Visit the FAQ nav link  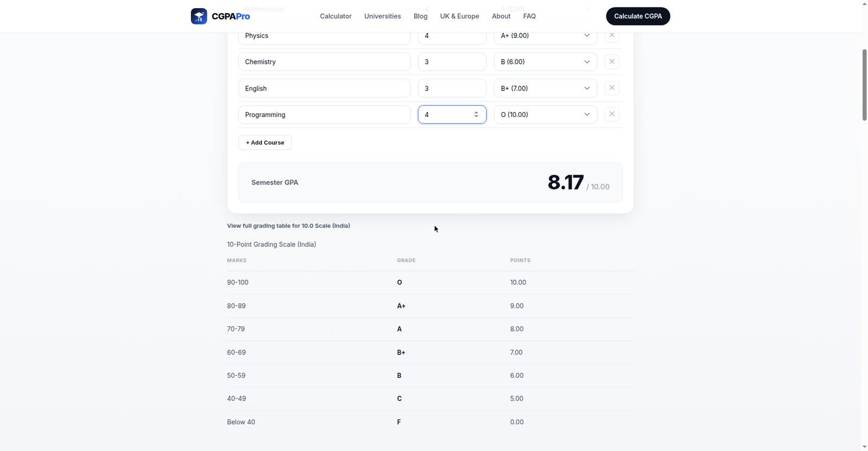pyautogui.click(x=529, y=16)
